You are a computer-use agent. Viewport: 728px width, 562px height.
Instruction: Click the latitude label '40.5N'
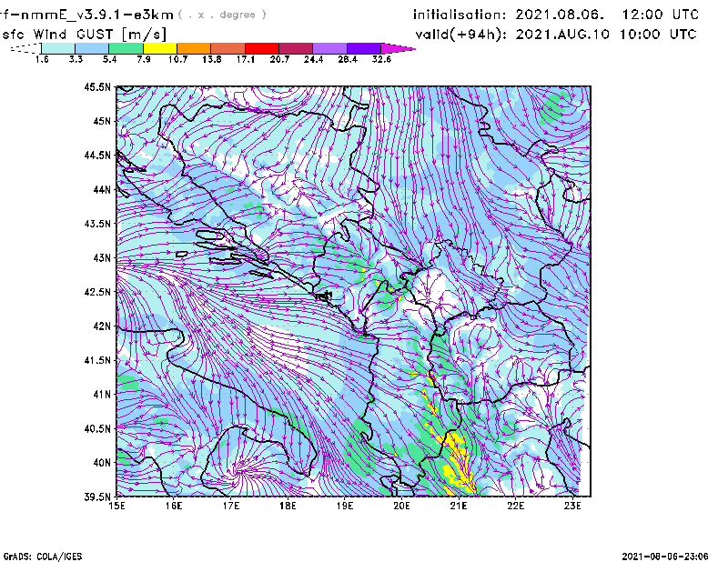pos(97,428)
